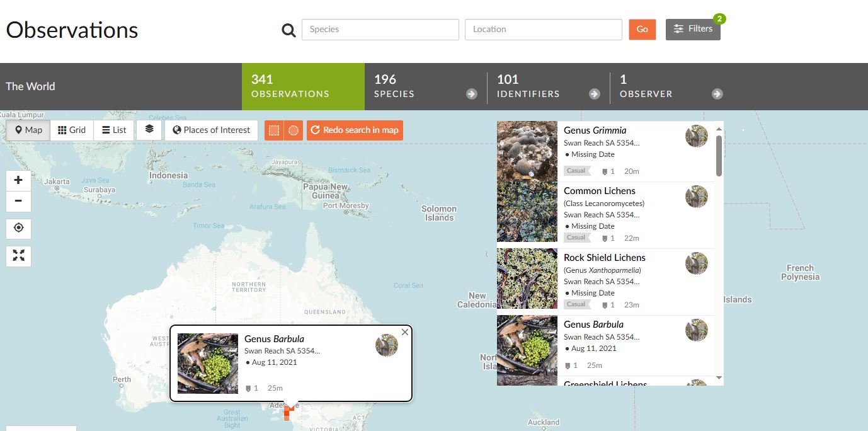Click "(Genus Xanthoparmelia)" text in results list

(x=602, y=270)
